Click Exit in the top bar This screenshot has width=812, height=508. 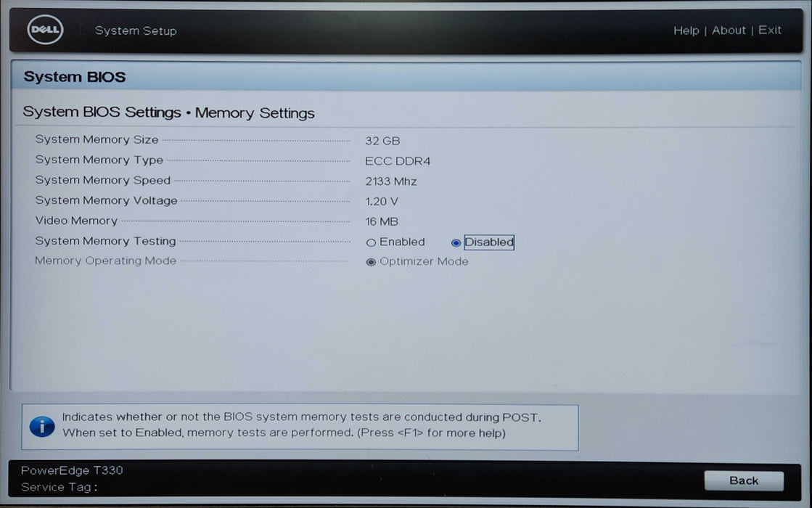(769, 30)
